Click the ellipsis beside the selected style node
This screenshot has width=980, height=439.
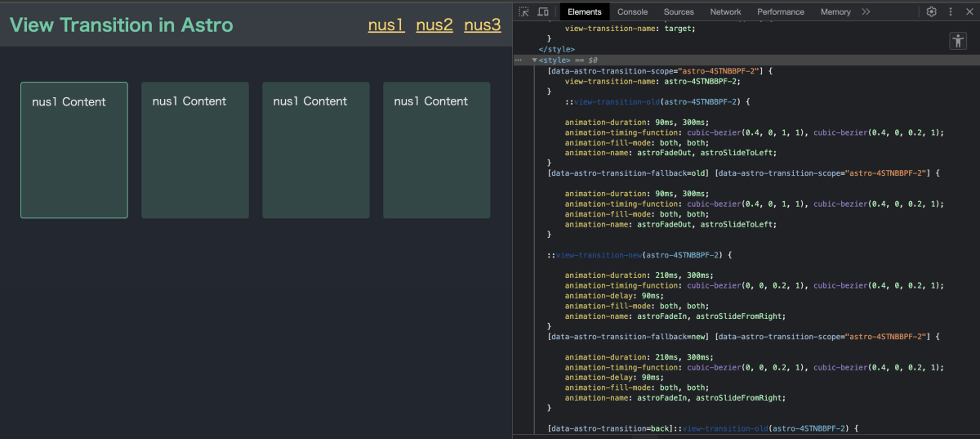(518, 60)
